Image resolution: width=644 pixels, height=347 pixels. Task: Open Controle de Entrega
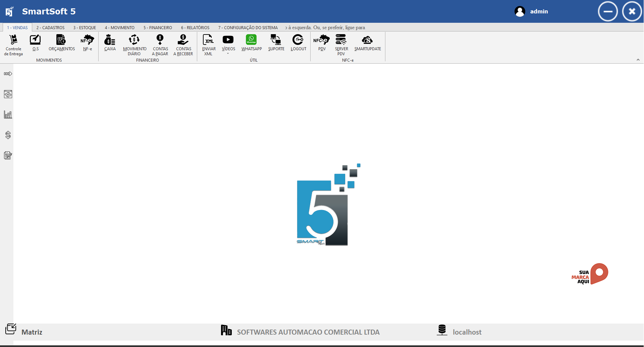pos(13,45)
